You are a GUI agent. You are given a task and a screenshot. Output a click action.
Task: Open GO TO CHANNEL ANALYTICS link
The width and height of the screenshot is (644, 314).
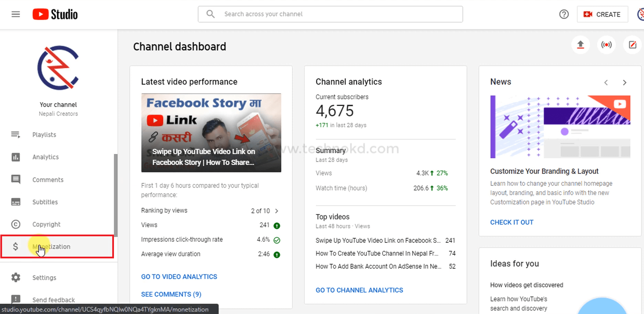pyautogui.click(x=359, y=290)
